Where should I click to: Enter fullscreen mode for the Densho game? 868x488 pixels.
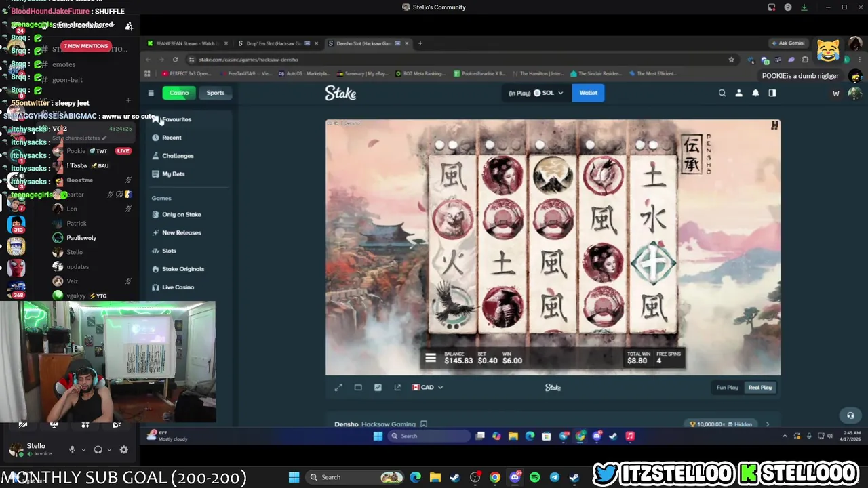338,387
